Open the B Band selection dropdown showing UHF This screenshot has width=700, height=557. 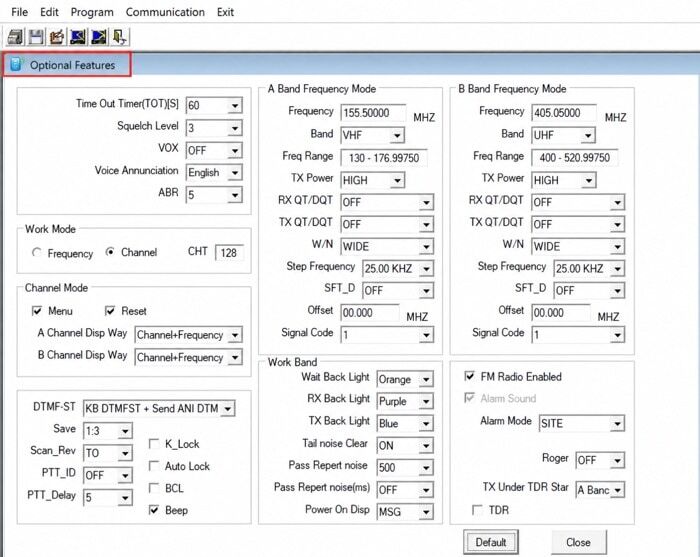[x=563, y=135]
